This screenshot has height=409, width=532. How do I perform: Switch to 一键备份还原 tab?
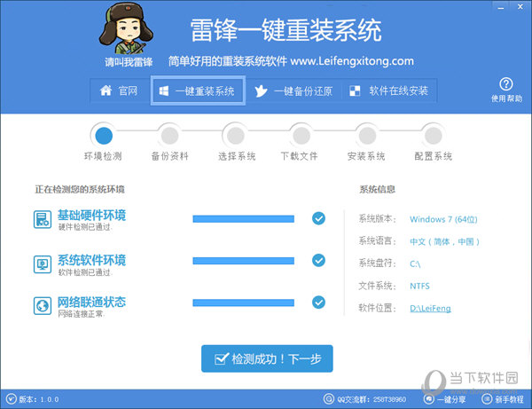[293, 90]
